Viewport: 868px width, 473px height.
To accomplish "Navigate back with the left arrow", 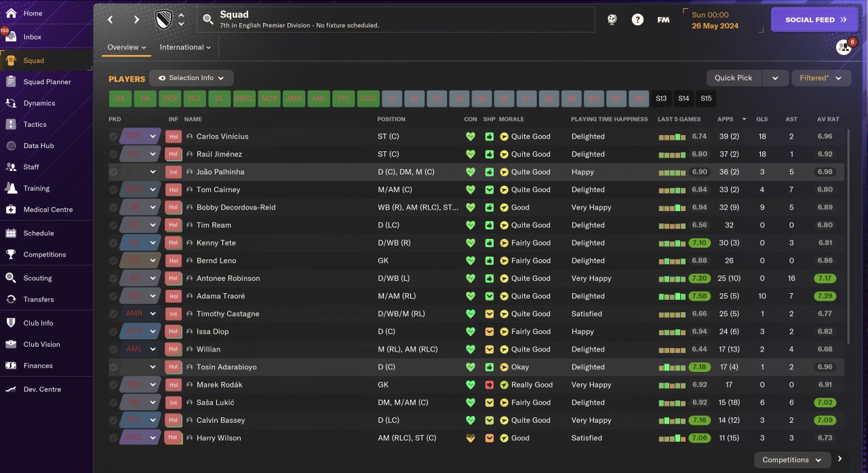I will [111, 20].
